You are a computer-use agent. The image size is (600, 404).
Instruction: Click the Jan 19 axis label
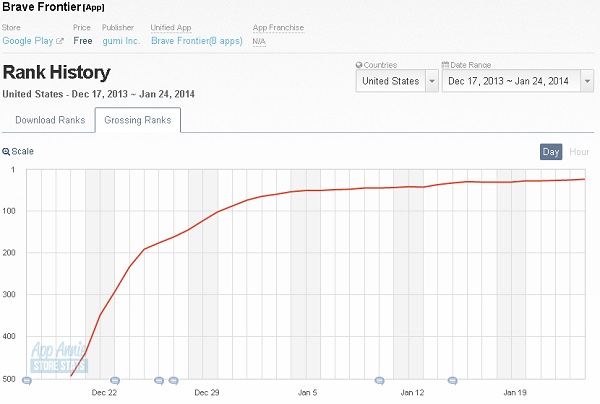(515, 393)
